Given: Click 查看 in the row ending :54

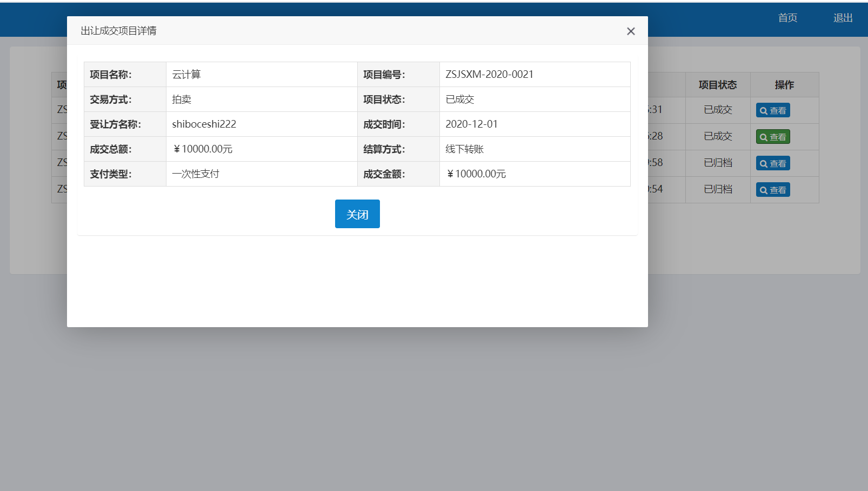Looking at the screenshot, I should tap(773, 190).
